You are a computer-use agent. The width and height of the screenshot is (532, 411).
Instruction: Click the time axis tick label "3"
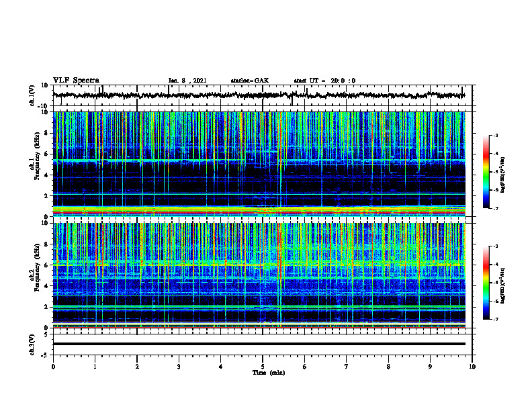179,367
